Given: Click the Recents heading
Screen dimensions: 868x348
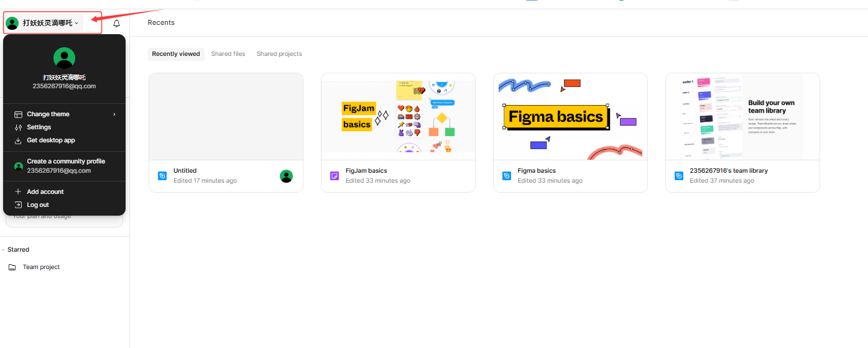Looking at the screenshot, I should pyautogui.click(x=161, y=22).
